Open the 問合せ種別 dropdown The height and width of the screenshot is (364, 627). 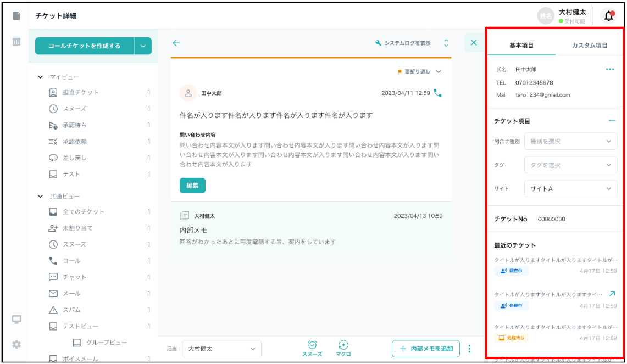point(570,141)
